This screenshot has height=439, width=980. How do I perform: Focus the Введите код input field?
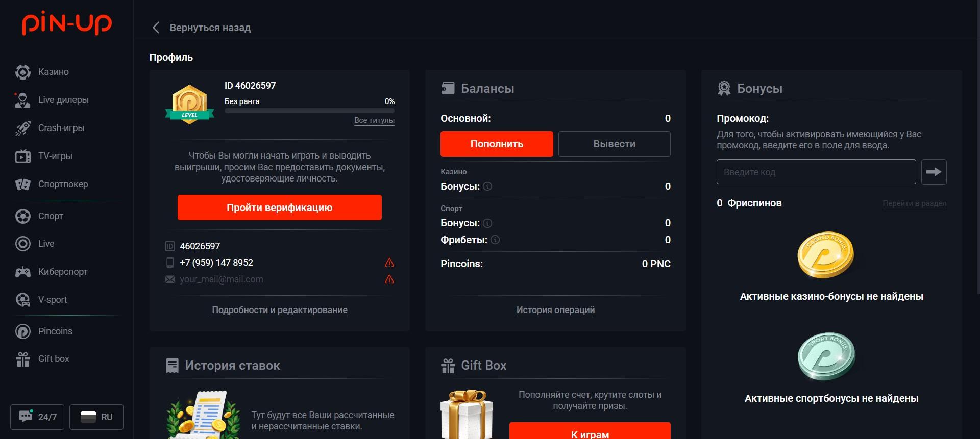(x=816, y=172)
